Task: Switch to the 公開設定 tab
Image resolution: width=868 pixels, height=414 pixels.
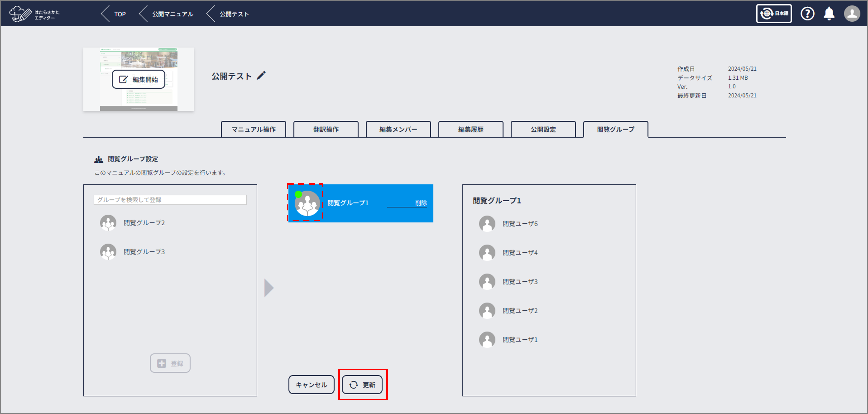Action: click(x=543, y=129)
